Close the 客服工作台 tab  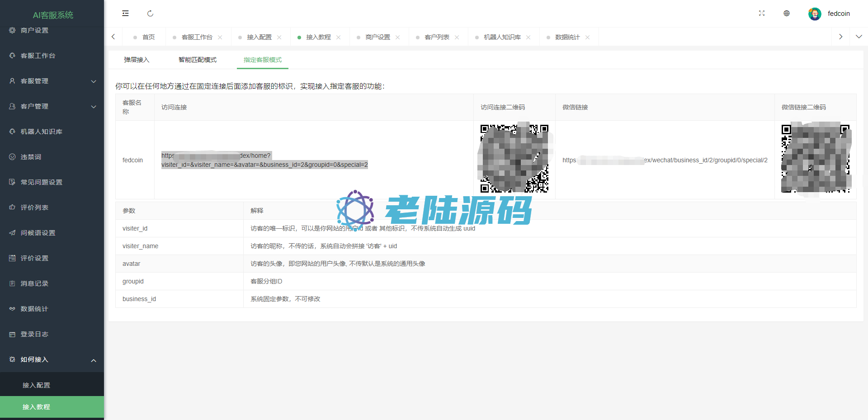220,38
